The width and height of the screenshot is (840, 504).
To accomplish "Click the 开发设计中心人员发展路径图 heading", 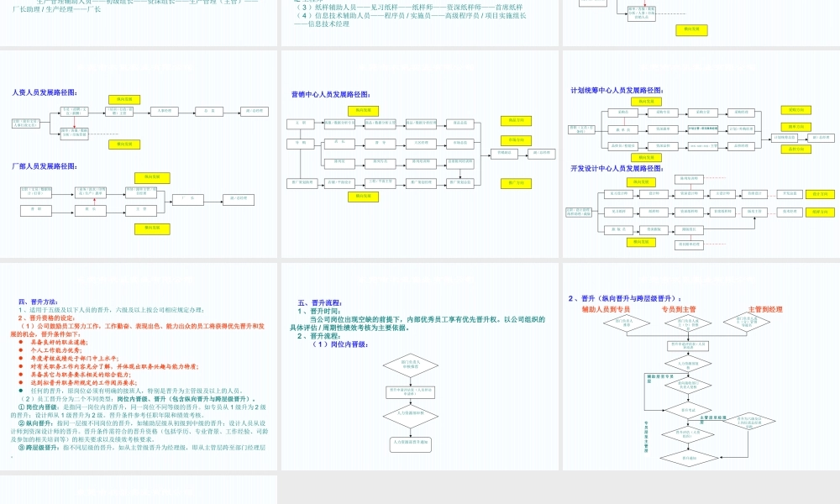I will (617, 169).
